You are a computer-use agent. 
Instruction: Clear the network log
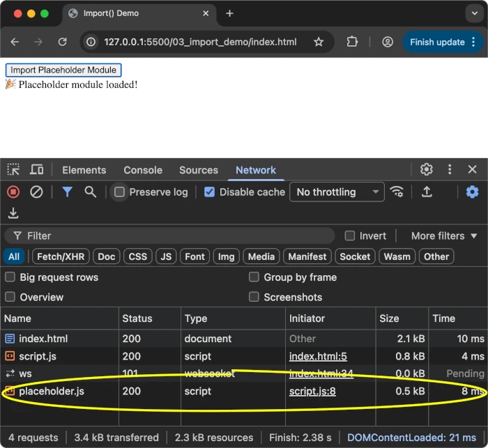(x=36, y=192)
